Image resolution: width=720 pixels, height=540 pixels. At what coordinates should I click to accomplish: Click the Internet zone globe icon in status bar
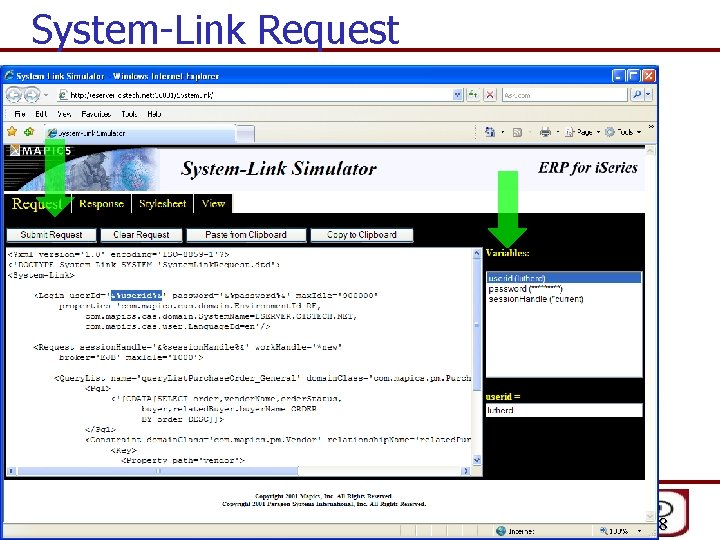tap(501, 531)
